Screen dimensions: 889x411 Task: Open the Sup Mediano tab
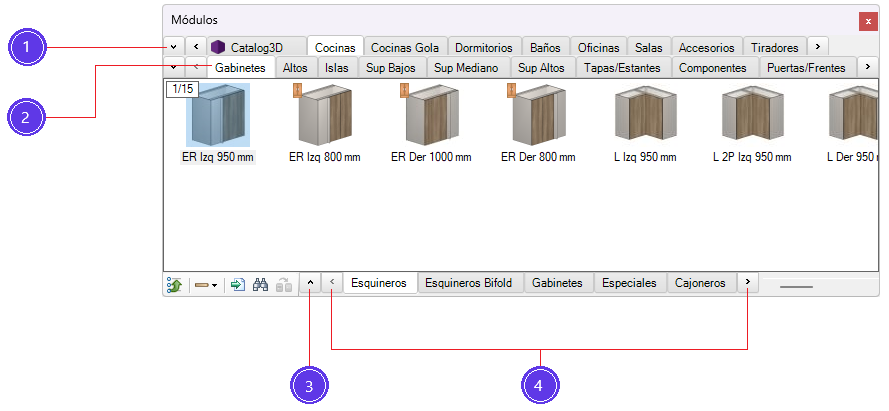click(x=466, y=68)
